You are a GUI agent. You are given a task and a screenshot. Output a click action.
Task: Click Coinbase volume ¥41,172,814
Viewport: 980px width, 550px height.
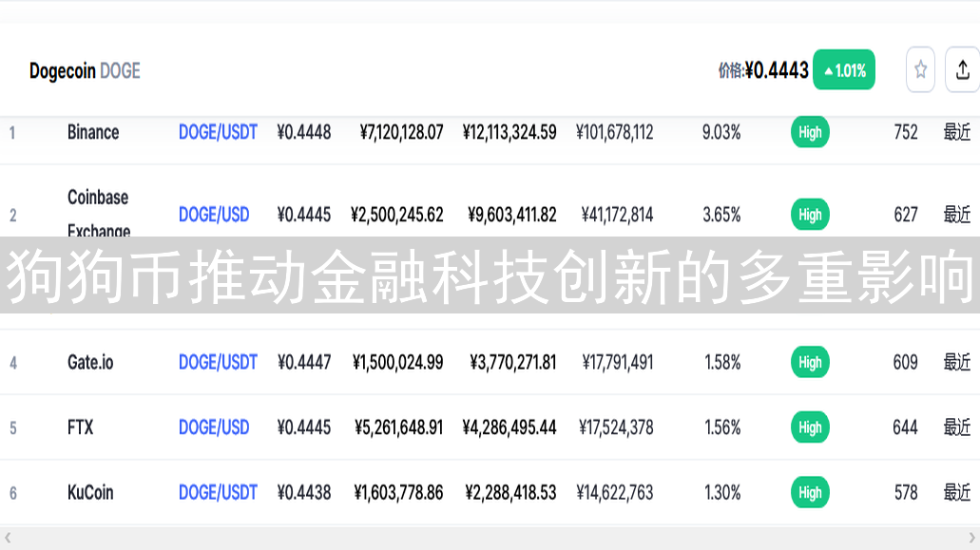point(617,215)
